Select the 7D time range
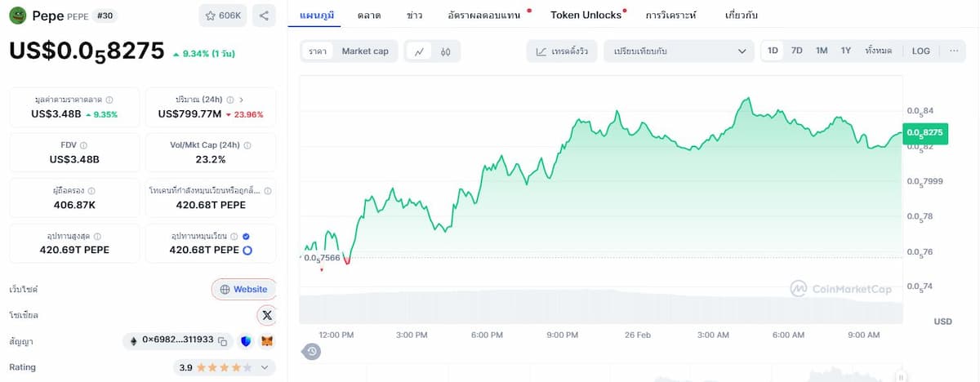This screenshot has height=382, width=980. point(796,51)
